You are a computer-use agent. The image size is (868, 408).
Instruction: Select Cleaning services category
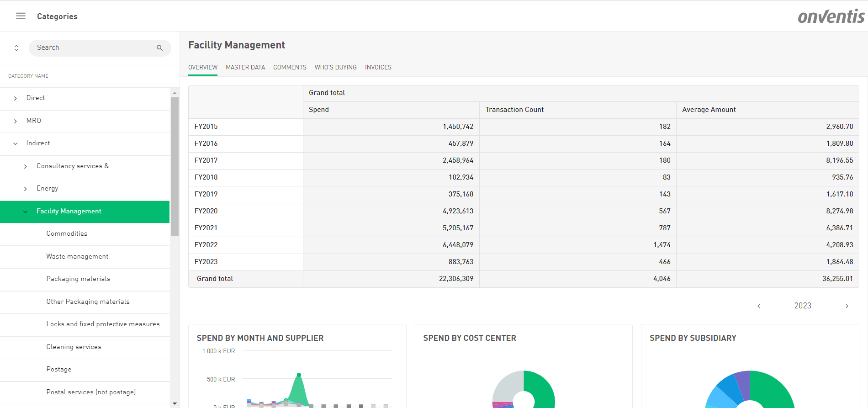(74, 347)
